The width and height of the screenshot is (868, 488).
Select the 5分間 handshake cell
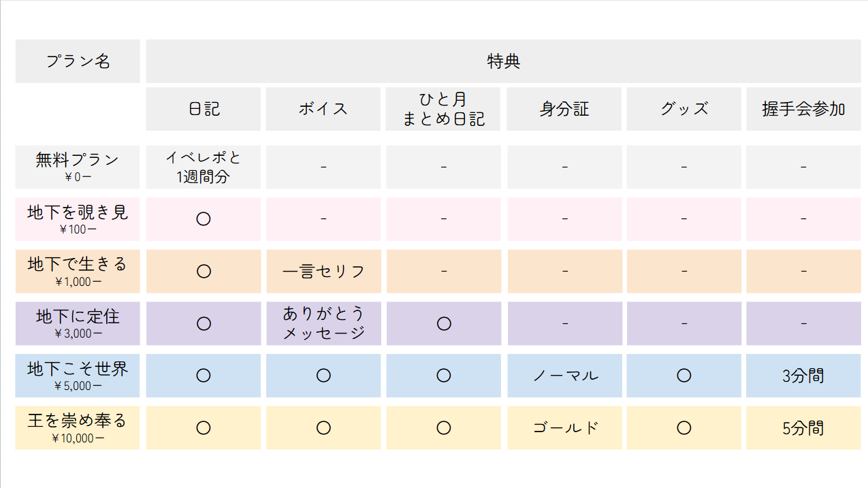tap(804, 428)
